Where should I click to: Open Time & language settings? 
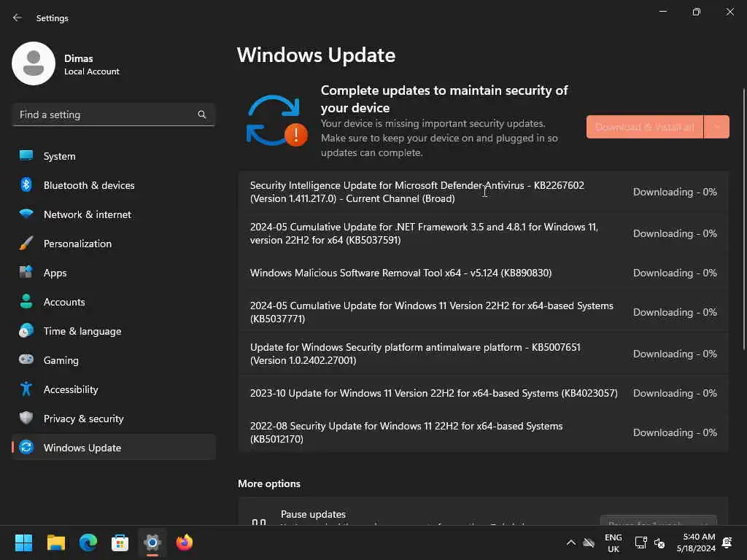(x=113, y=331)
